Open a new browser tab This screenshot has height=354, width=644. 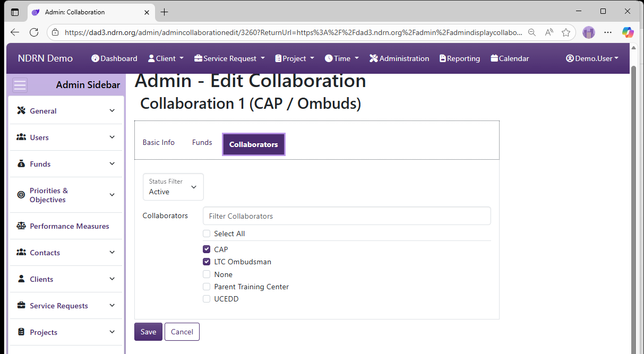[x=165, y=12]
